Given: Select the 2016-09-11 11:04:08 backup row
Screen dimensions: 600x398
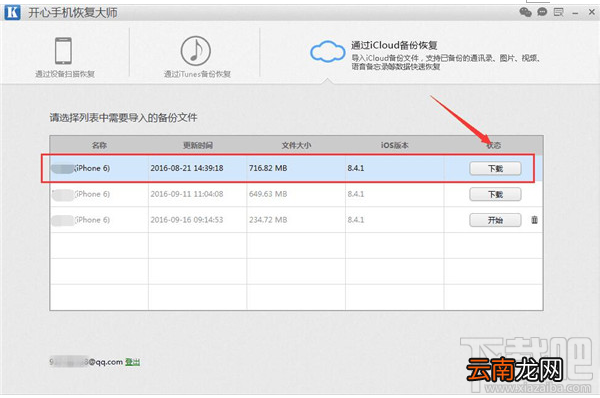Looking at the screenshot, I should click(x=296, y=194).
